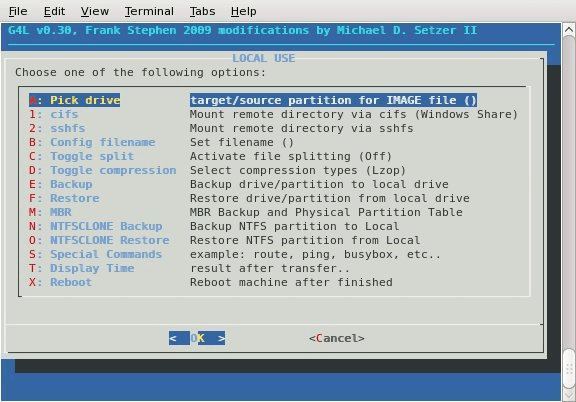Choose NTFSCLONE Backup option
Screen dimensions: 576x402
coord(96,226)
